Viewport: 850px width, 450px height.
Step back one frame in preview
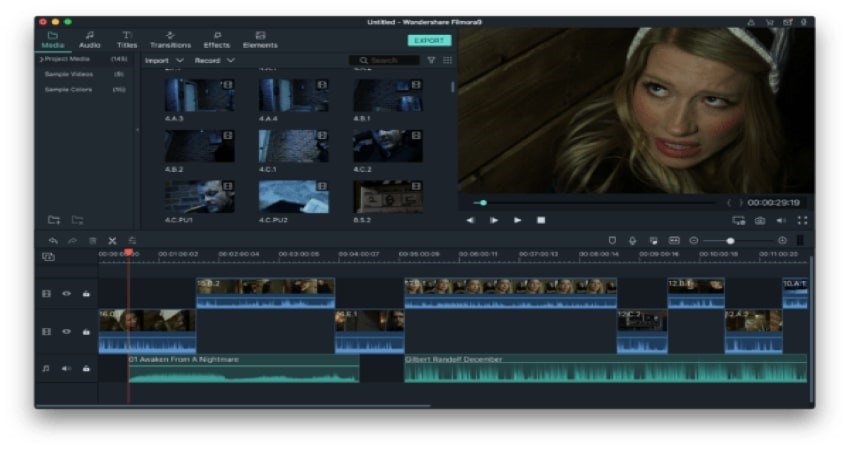[x=470, y=220]
